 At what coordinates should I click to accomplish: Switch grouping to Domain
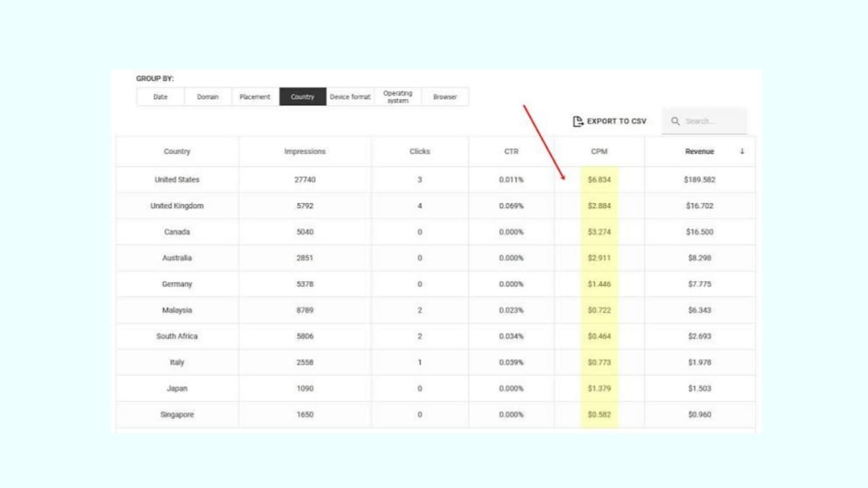pyautogui.click(x=208, y=96)
